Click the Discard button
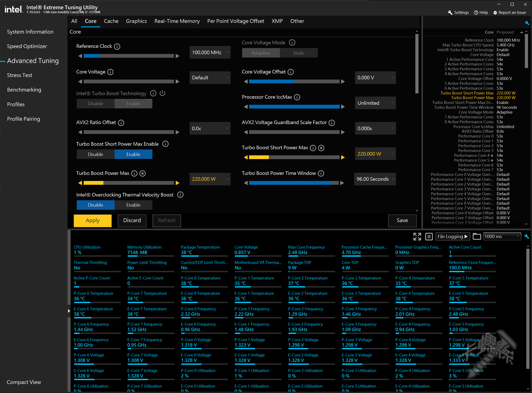 132,221
